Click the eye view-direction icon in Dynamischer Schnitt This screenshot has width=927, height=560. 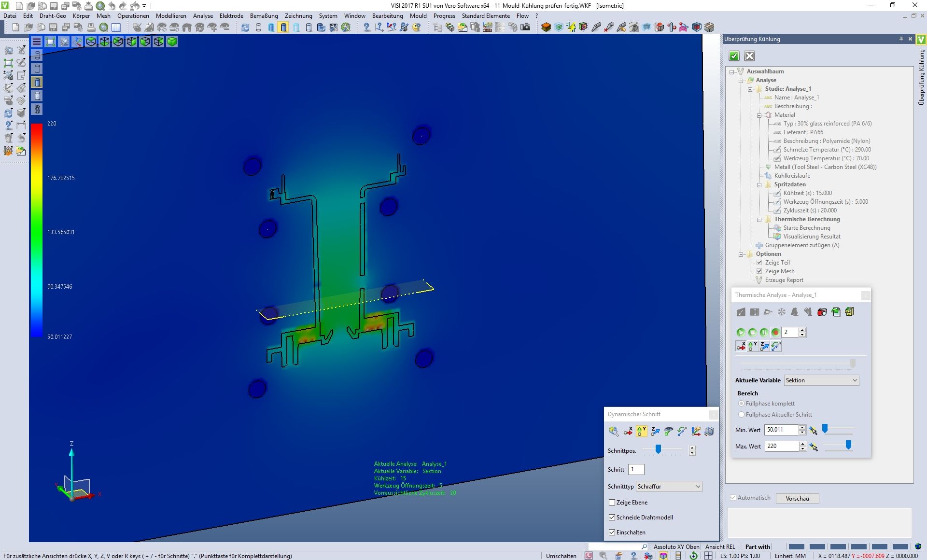click(x=668, y=431)
